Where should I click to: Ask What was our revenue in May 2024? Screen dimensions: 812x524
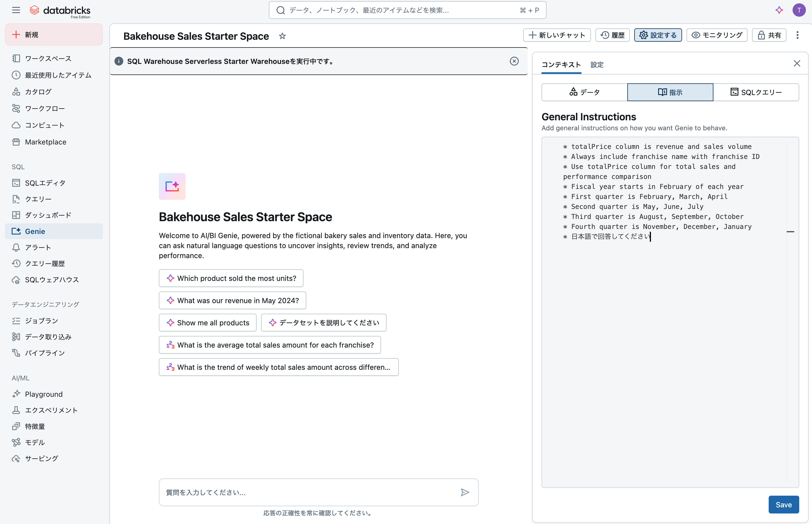click(x=232, y=300)
